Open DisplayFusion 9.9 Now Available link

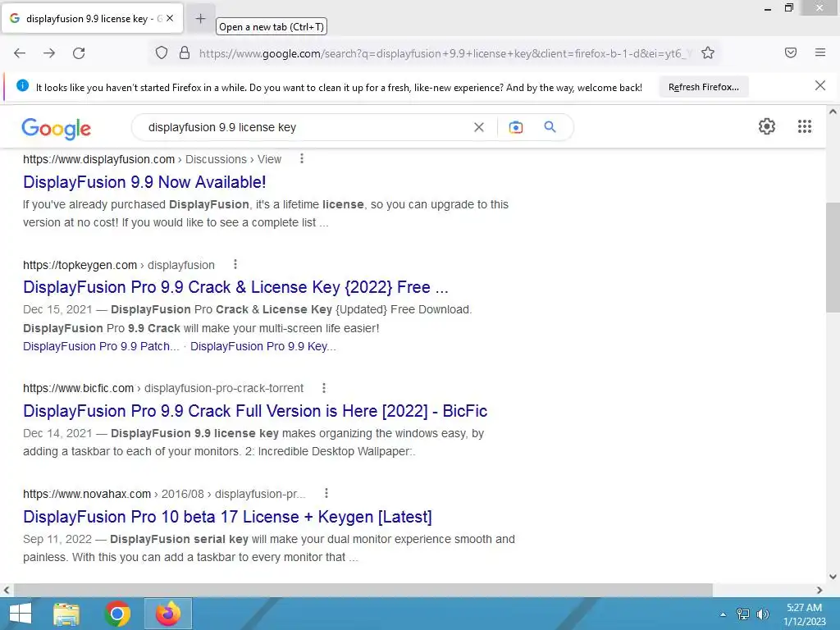pos(144,182)
